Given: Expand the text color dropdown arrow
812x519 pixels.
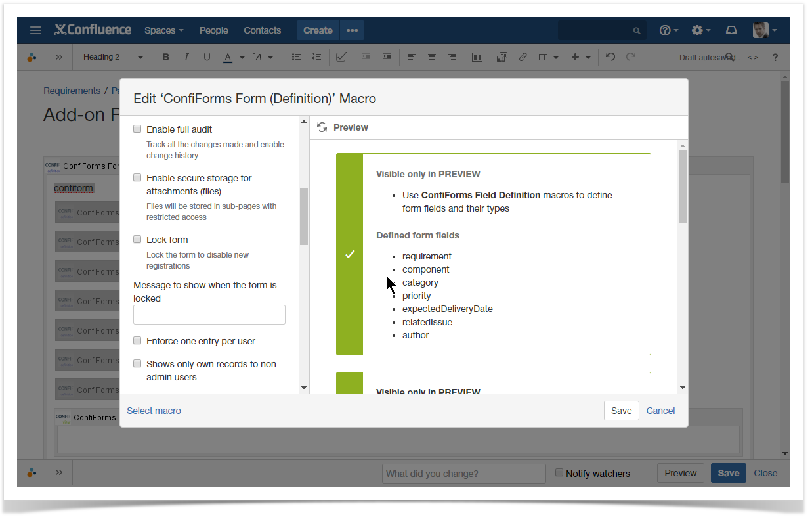Looking at the screenshot, I should pyautogui.click(x=242, y=57).
